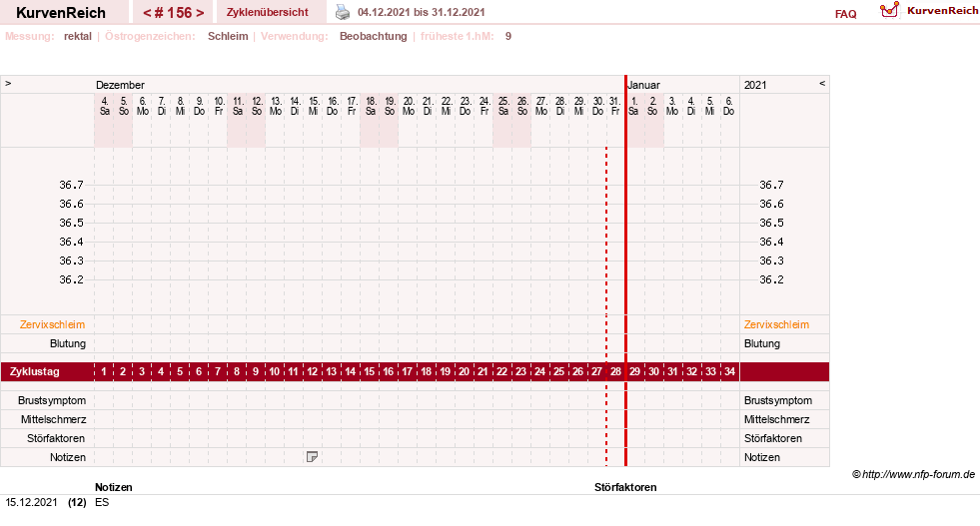Select cycle day 28 cell
This screenshot has height=526, width=980.
point(615,371)
